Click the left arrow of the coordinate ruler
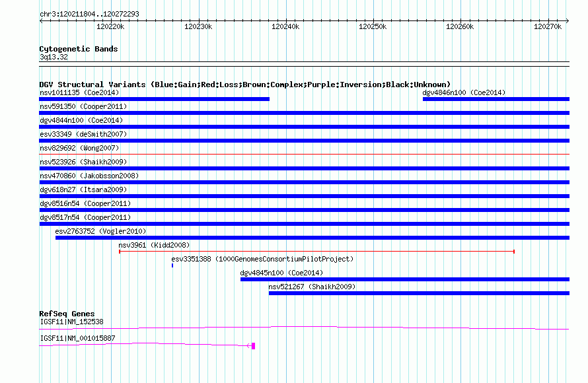Screen dimensions: 588x383 point(41,21)
